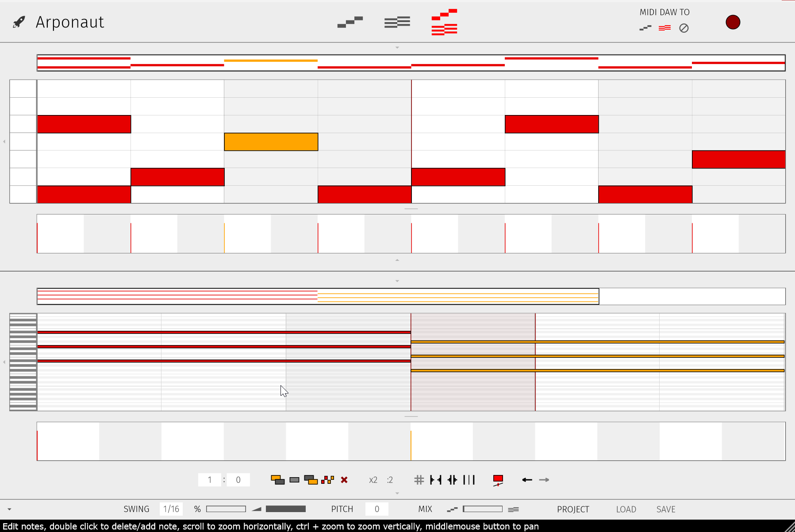
Task: Double the pattern length with x2
Action: point(373,480)
